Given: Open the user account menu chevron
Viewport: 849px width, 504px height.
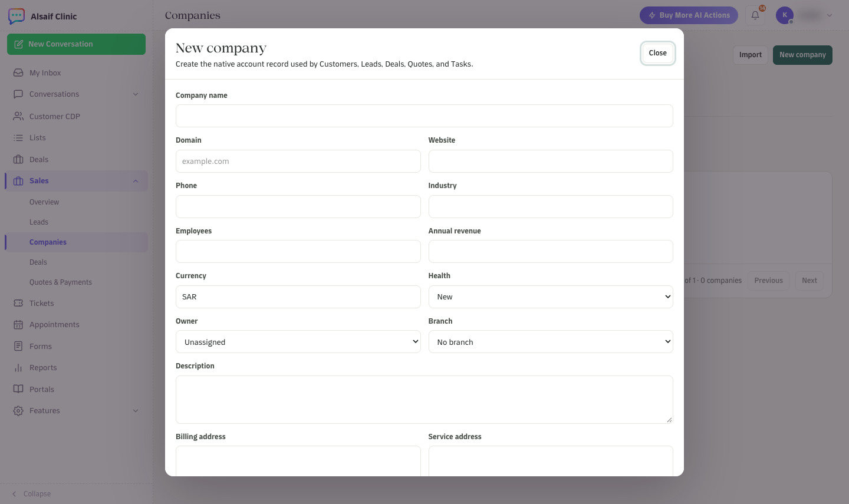Looking at the screenshot, I should [x=830, y=15].
